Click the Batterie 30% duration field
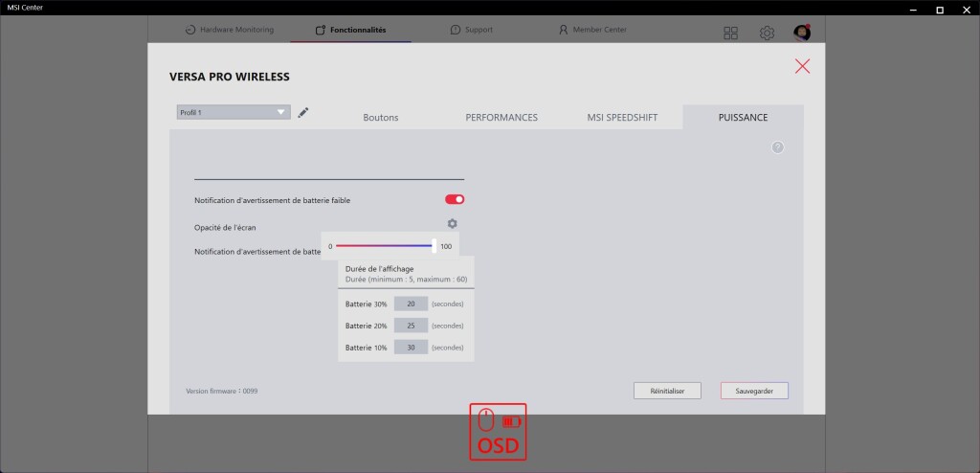The image size is (980, 473). tap(411, 304)
